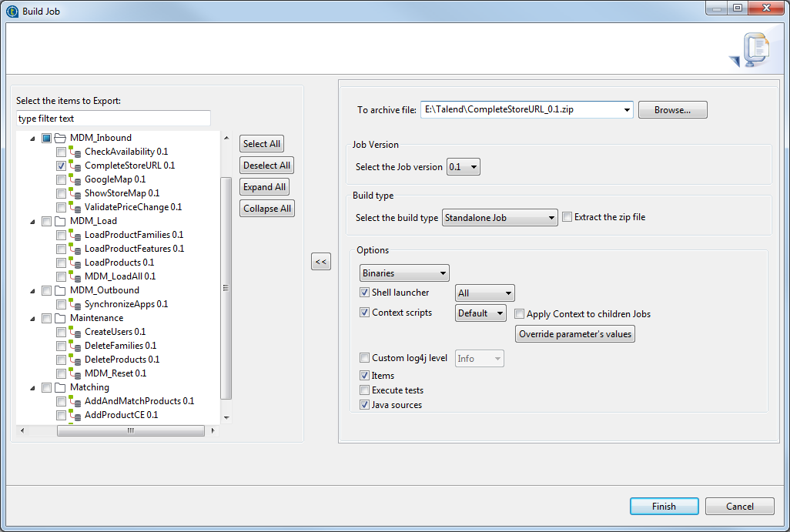Click the Maintenance folder icon
Viewport: 790px width, 532px height.
(x=61, y=318)
